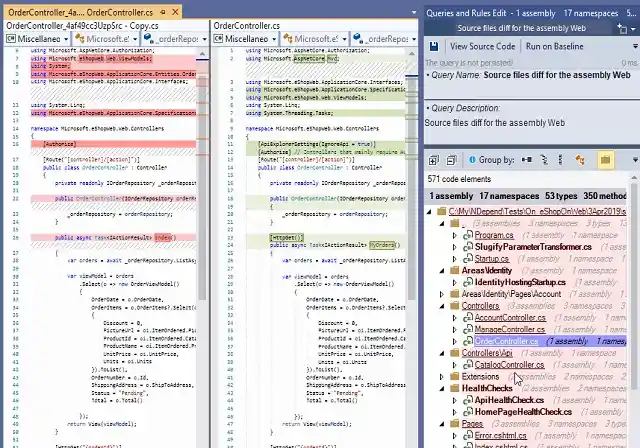The width and height of the screenshot is (640, 448).
Task: Toggle the highlighted Group by folder button
Action: tap(604, 160)
